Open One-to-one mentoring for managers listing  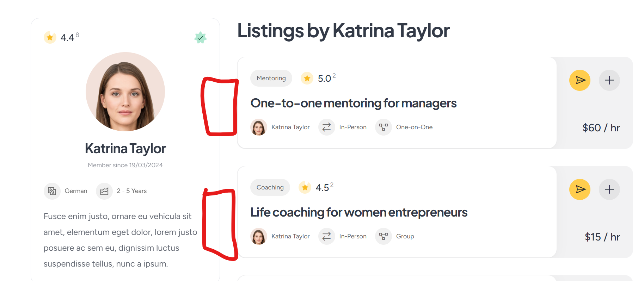point(354,103)
